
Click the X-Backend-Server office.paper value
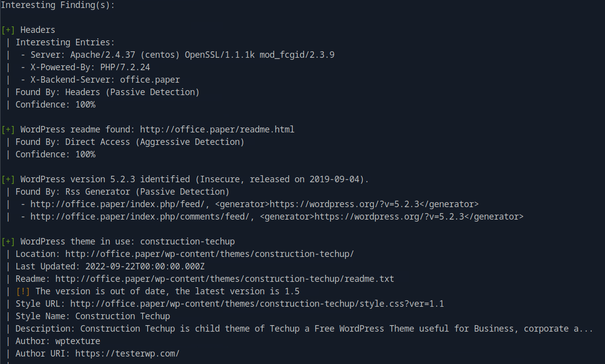150,80
